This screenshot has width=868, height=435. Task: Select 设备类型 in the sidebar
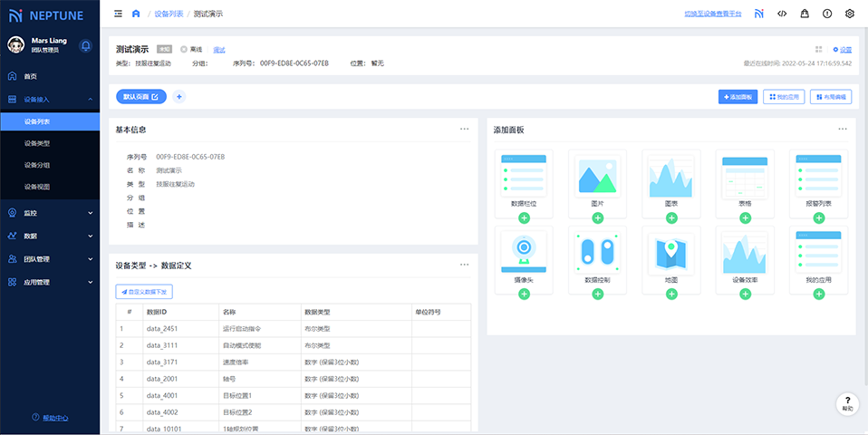pos(37,143)
